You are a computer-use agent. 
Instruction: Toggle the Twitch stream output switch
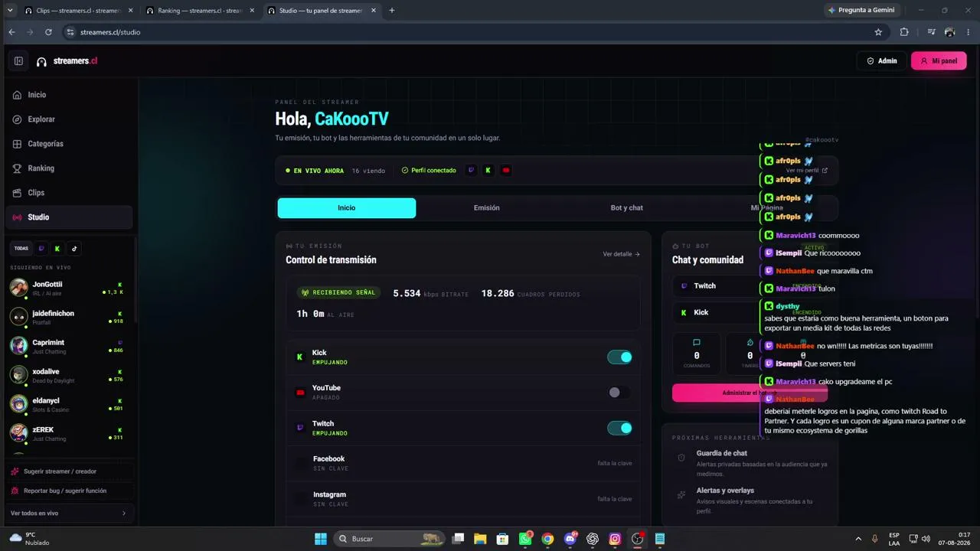pyautogui.click(x=619, y=428)
